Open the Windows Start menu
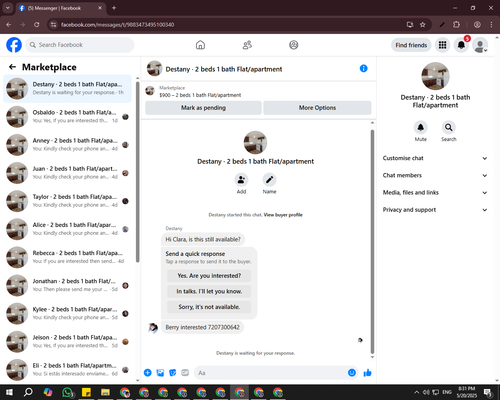 (9, 392)
